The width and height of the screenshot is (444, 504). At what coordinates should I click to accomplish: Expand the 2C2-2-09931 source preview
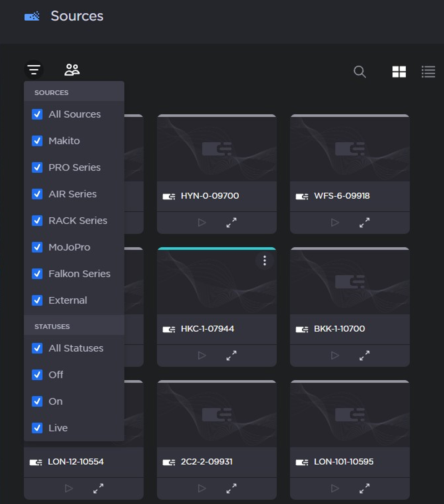coord(231,488)
